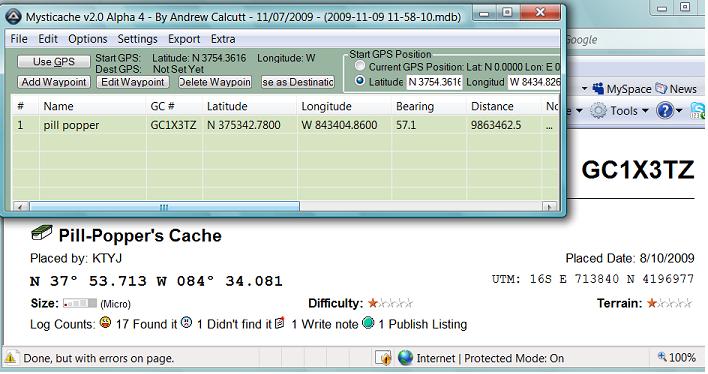Click the 100% zoom level control
This screenshot has width=708, height=374.
pos(676,358)
